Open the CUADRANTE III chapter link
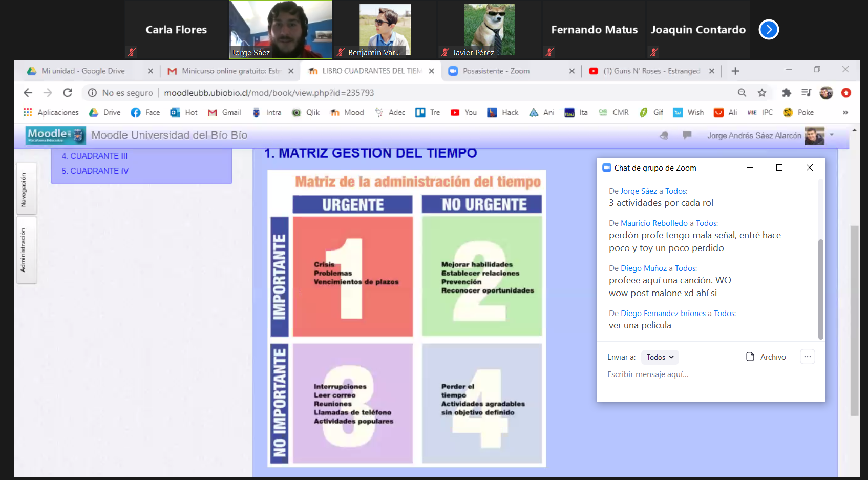The height and width of the screenshot is (480, 868). (x=95, y=156)
